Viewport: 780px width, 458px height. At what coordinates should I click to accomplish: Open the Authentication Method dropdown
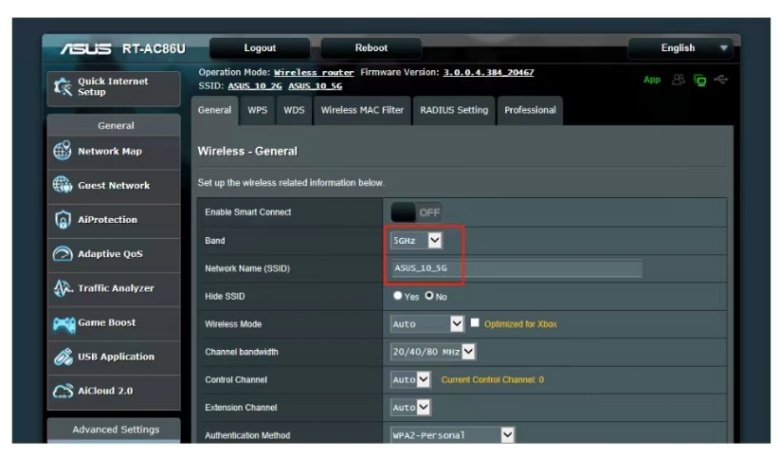click(x=452, y=435)
